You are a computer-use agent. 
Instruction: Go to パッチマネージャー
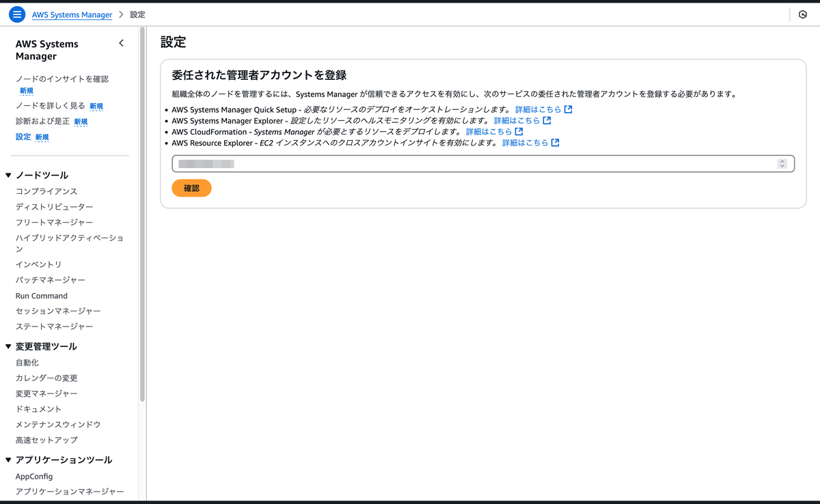(x=51, y=280)
